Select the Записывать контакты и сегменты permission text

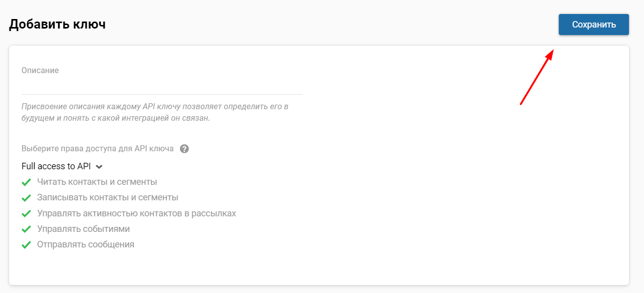click(107, 197)
